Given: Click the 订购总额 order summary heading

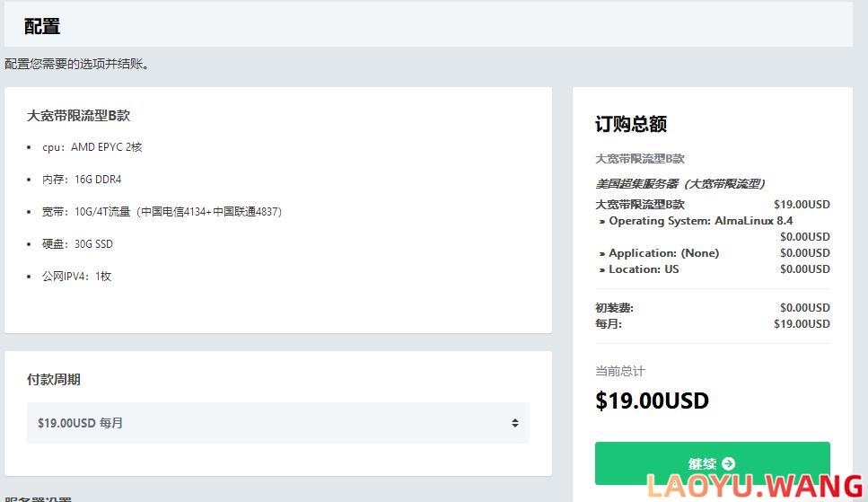Looking at the screenshot, I should point(631,124).
